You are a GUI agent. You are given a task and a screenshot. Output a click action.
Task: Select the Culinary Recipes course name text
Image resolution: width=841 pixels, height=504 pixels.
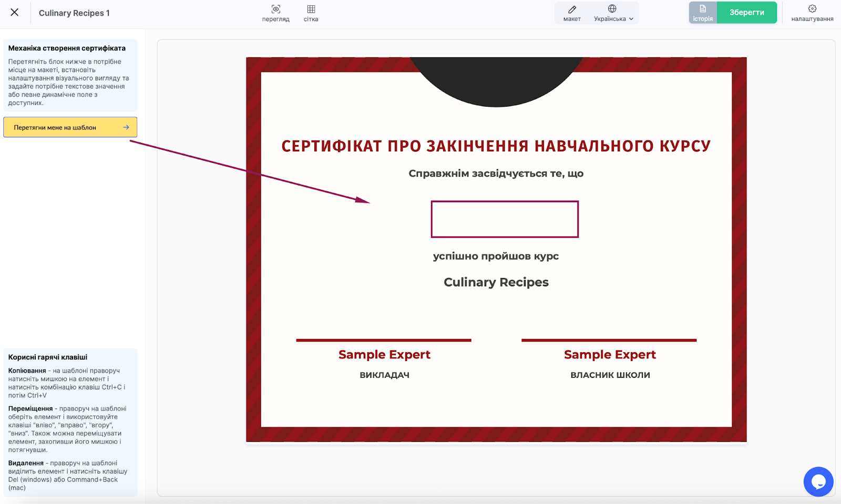pos(496,282)
